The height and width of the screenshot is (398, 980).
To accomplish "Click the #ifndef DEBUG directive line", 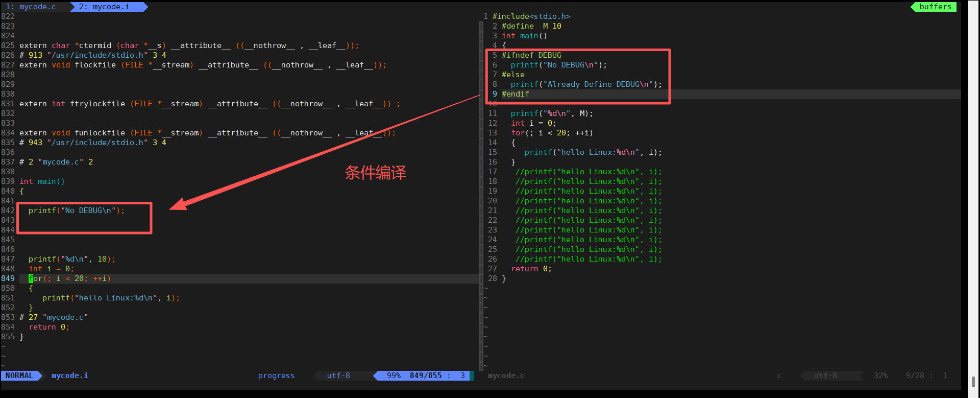I will point(531,55).
